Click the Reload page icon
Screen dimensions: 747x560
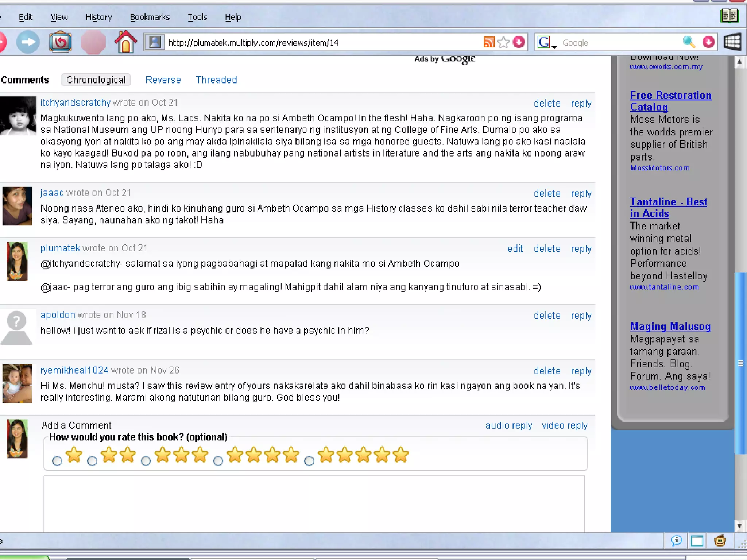(x=60, y=42)
